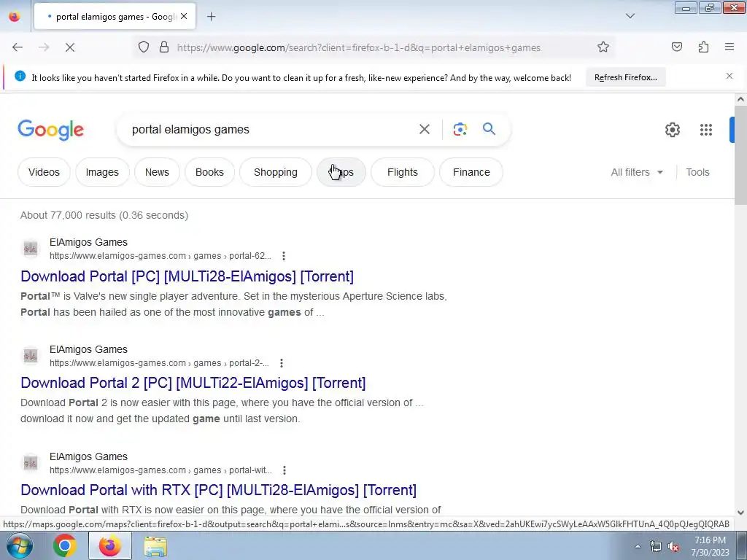The width and height of the screenshot is (747, 560).
Task: Switch to the Videos filter
Action: [x=44, y=172]
